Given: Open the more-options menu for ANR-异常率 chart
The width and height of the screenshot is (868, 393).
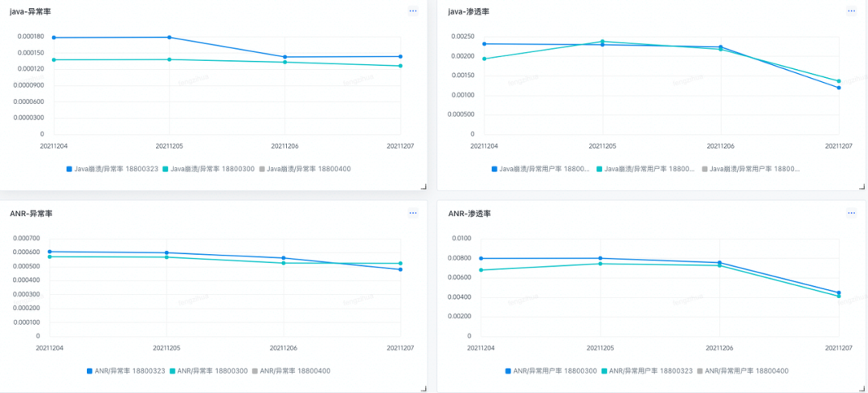Looking at the screenshot, I should [x=413, y=213].
